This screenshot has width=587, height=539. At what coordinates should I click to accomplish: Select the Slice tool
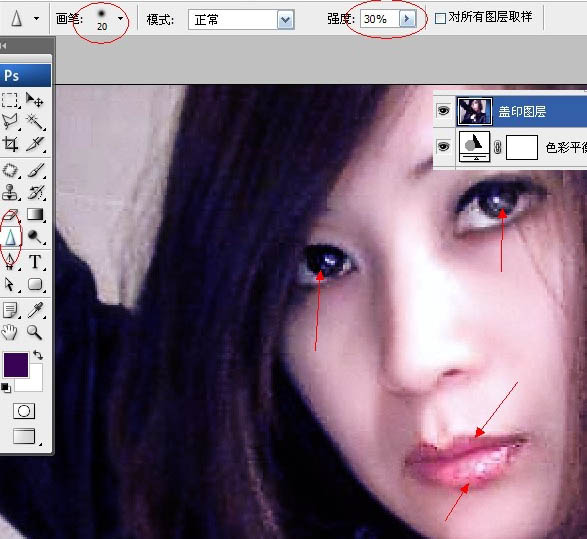click(x=35, y=144)
